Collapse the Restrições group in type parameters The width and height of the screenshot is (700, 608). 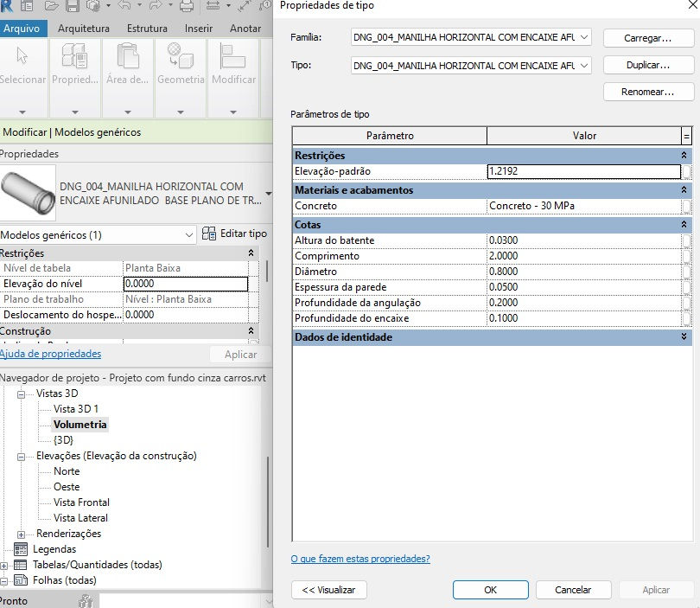(x=684, y=155)
